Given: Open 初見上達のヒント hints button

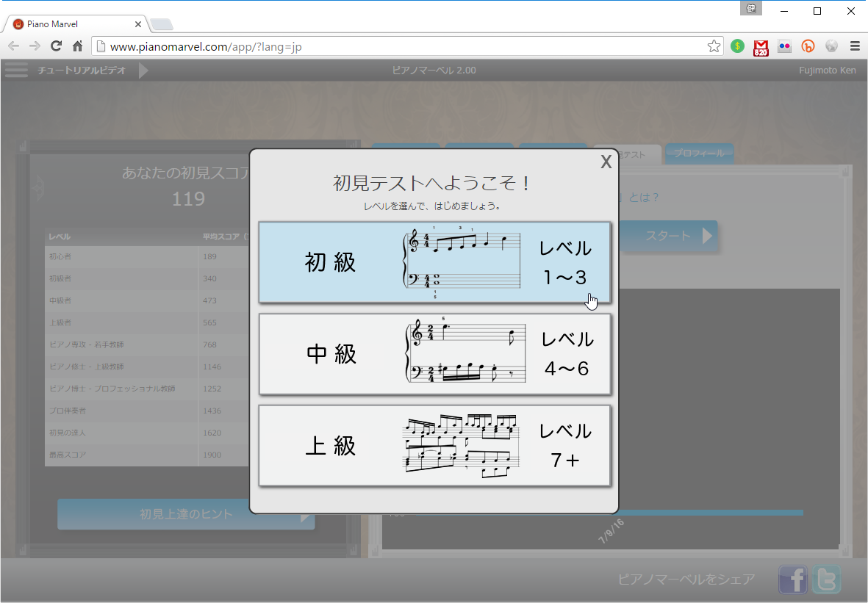Looking at the screenshot, I should tap(186, 515).
